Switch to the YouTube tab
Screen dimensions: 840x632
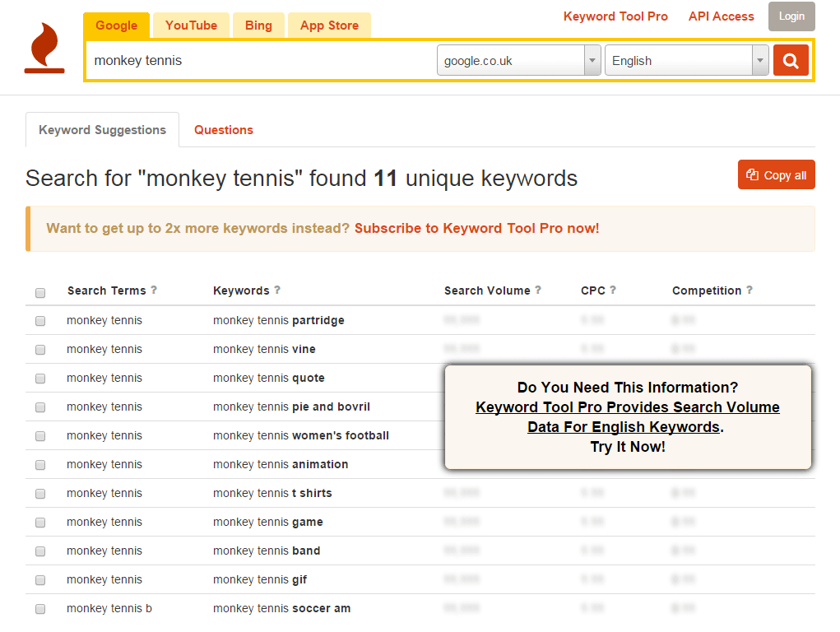[191, 26]
